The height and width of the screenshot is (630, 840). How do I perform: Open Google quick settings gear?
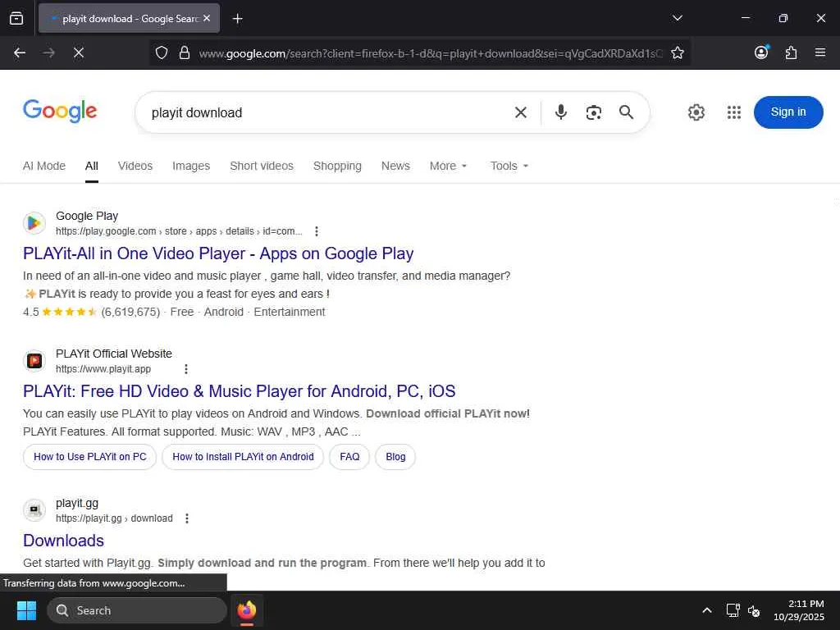click(696, 112)
